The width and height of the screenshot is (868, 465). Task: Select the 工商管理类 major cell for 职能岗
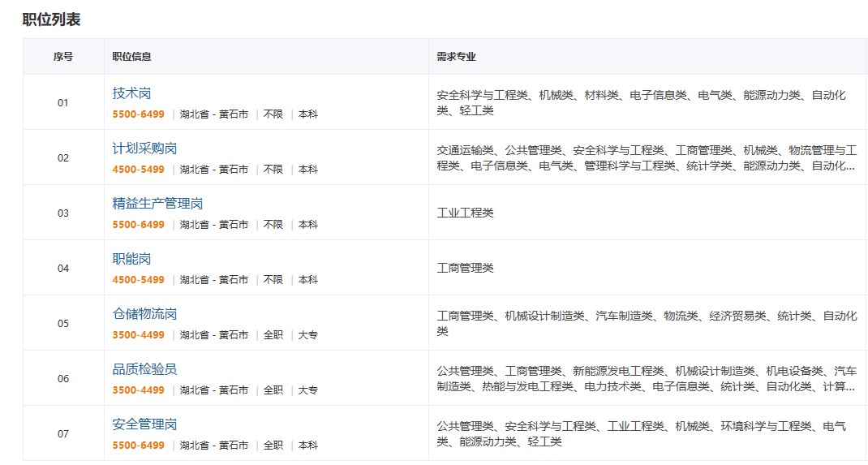(x=465, y=268)
